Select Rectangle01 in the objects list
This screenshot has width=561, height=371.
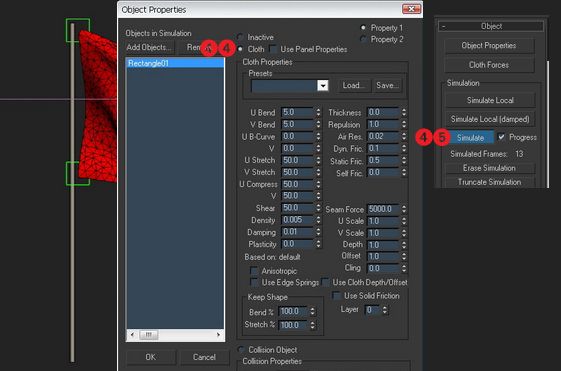pos(175,63)
